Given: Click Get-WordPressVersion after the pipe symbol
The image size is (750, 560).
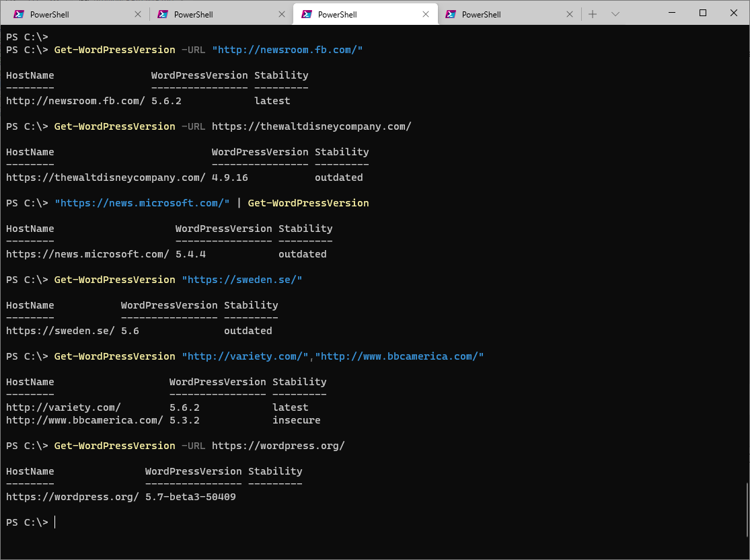Looking at the screenshot, I should [309, 203].
